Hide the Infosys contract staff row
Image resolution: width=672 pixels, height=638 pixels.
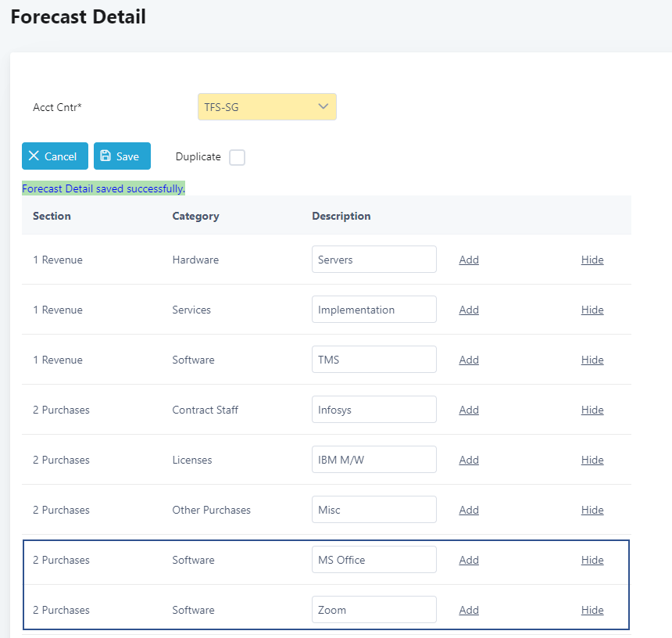[592, 410]
